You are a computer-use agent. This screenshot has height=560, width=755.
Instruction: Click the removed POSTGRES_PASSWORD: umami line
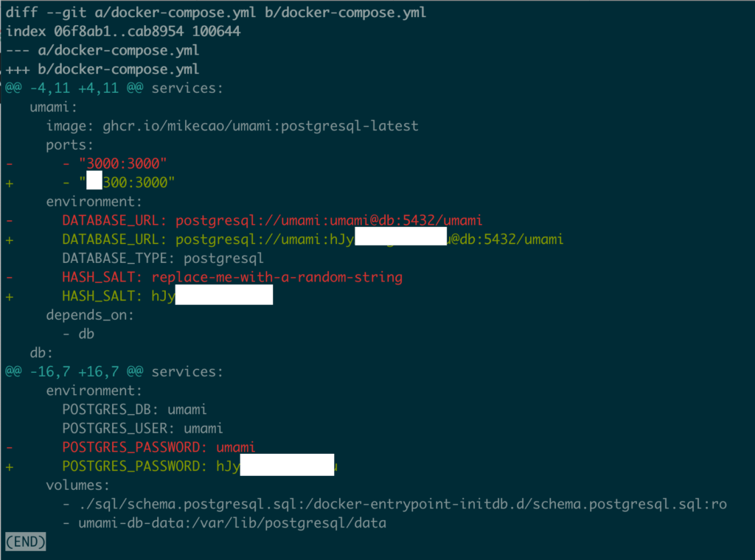tap(131, 447)
